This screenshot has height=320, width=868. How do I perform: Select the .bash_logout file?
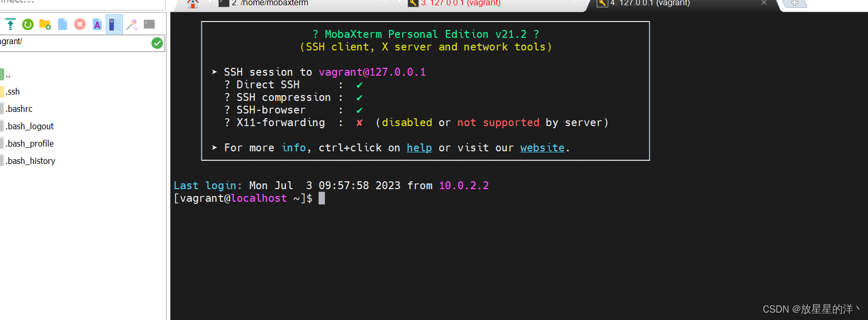coord(29,126)
